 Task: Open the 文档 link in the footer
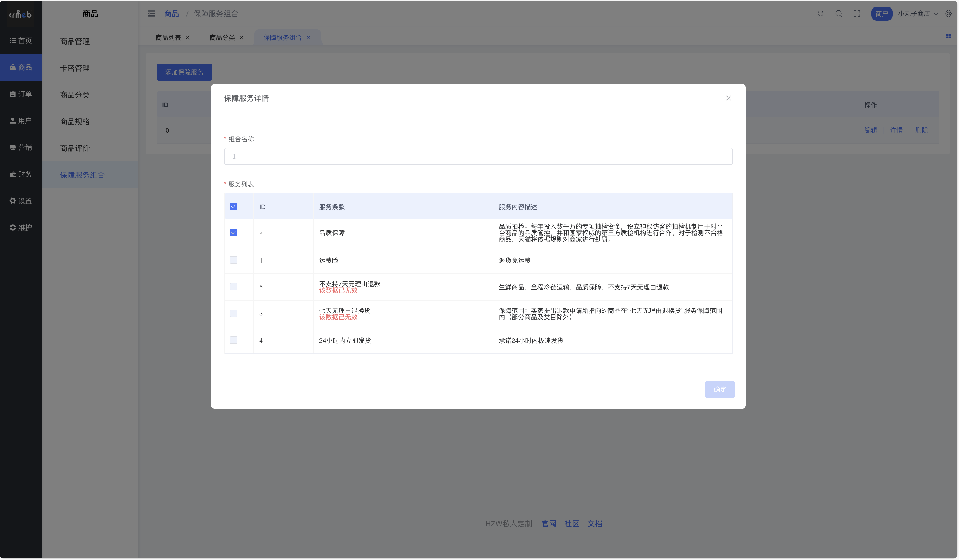pyautogui.click(x=594, y=524)
